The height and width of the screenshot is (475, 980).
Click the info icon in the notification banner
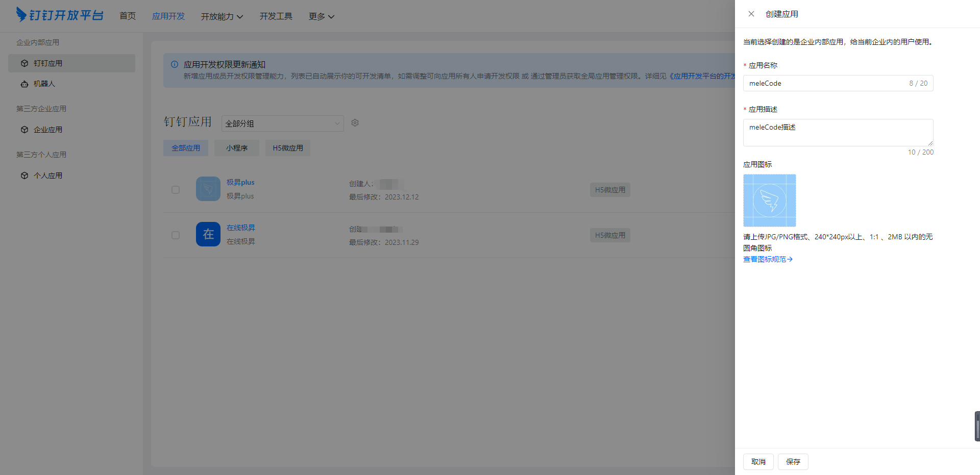coord(175,64)
